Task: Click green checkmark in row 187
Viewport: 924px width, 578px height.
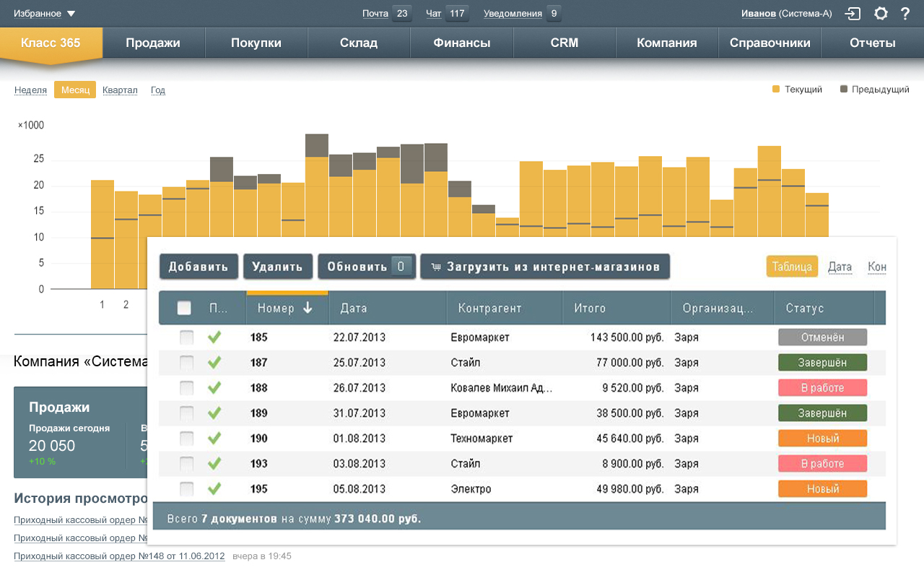Action: (x=214, y=363)
